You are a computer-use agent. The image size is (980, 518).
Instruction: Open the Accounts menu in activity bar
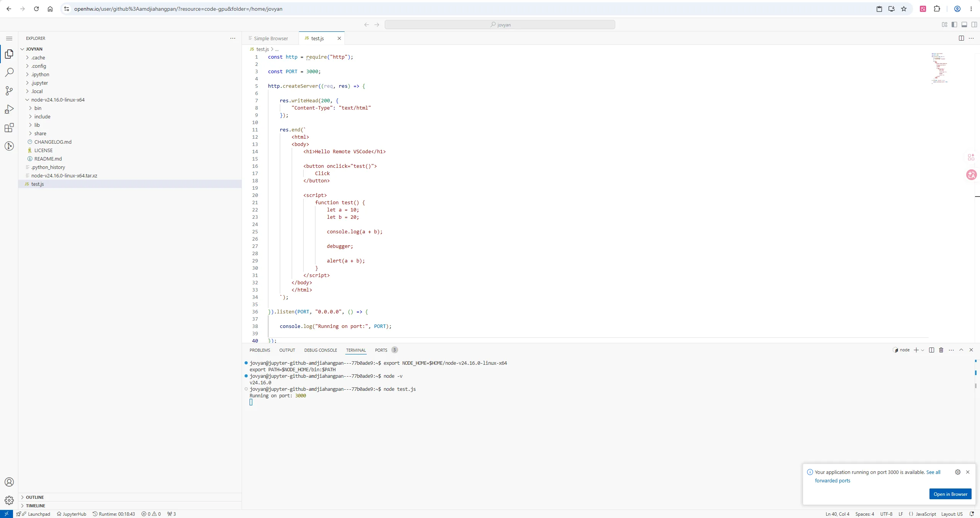pos(9,482)
